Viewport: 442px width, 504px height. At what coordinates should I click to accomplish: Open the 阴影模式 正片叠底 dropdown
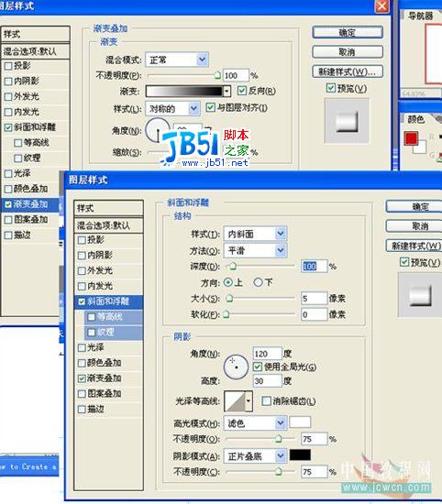pos(255,455)
